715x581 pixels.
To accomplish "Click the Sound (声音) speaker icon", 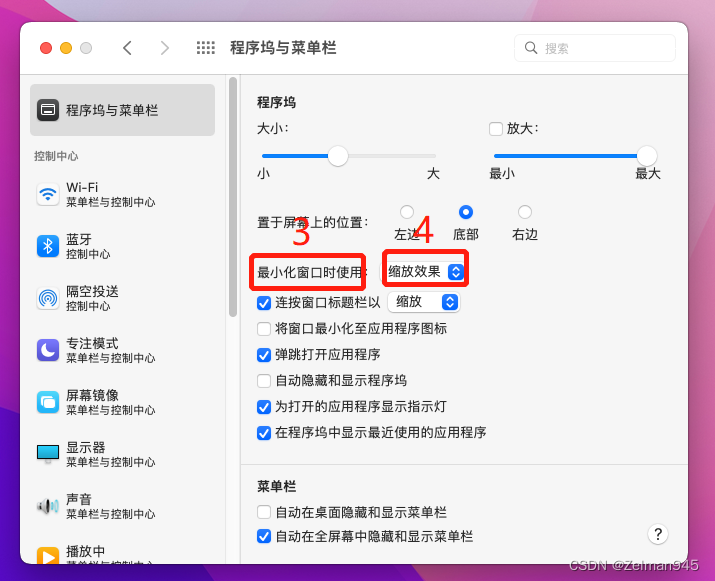I will [48, 506].
